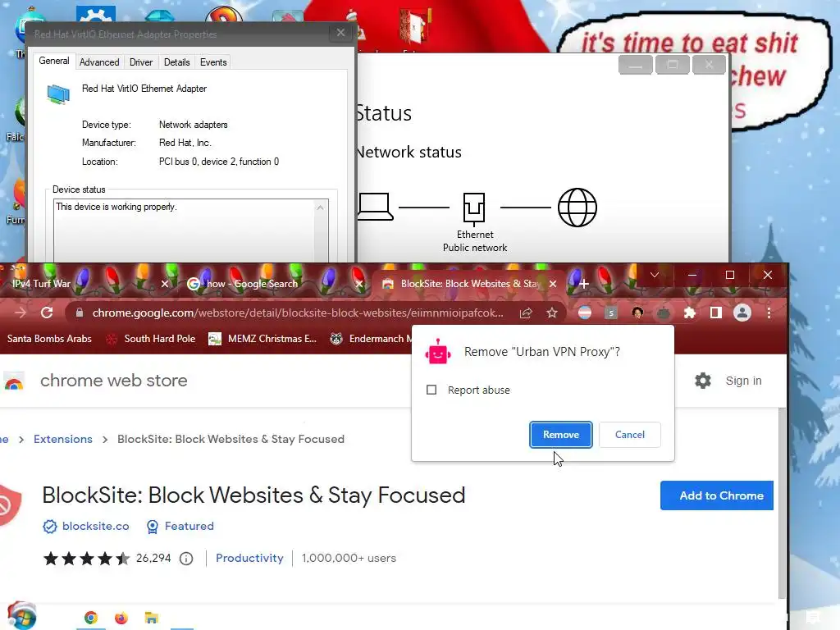Click the forward navigation arrow

coord(21,313)
